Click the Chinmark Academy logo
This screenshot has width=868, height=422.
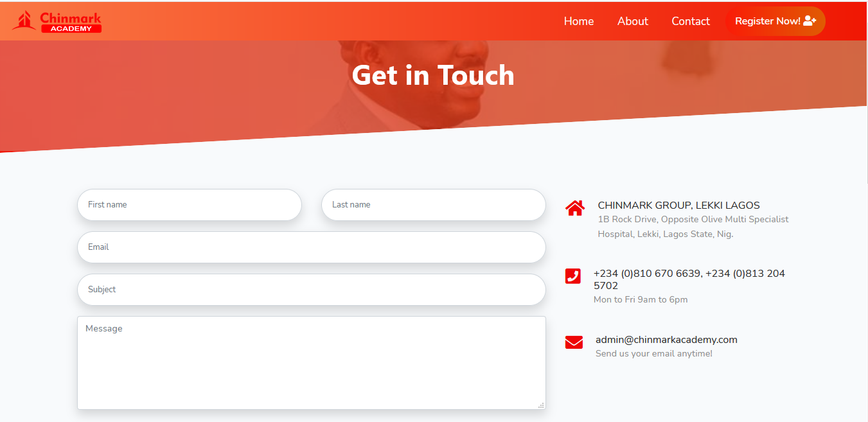click(57, 21)
